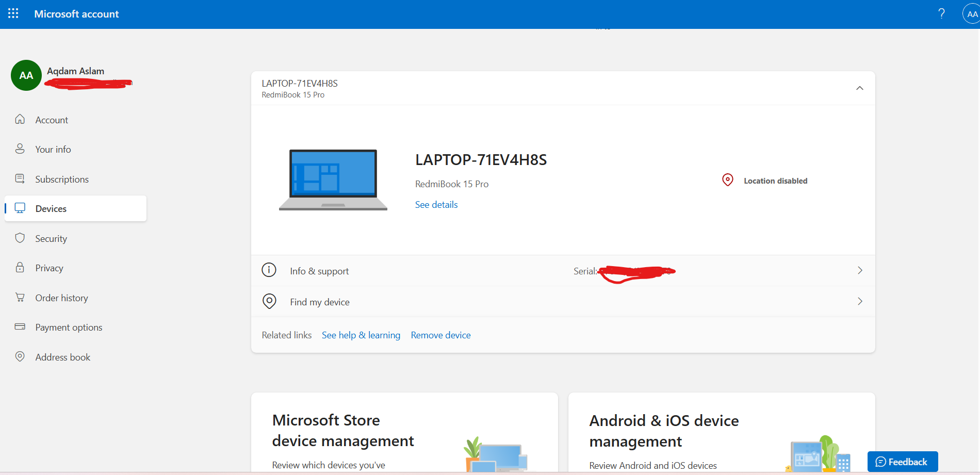This screenshot has width=980, height=475.
Task: Expand Info & support row chevron
Action: [860, 270]
